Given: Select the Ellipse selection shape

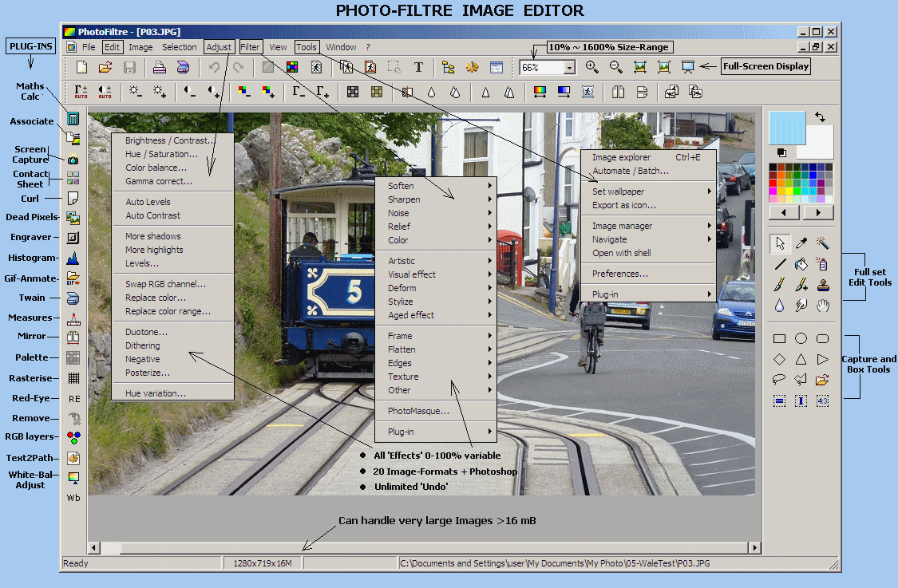Looking at the screenshot, I should pos(801,338).
